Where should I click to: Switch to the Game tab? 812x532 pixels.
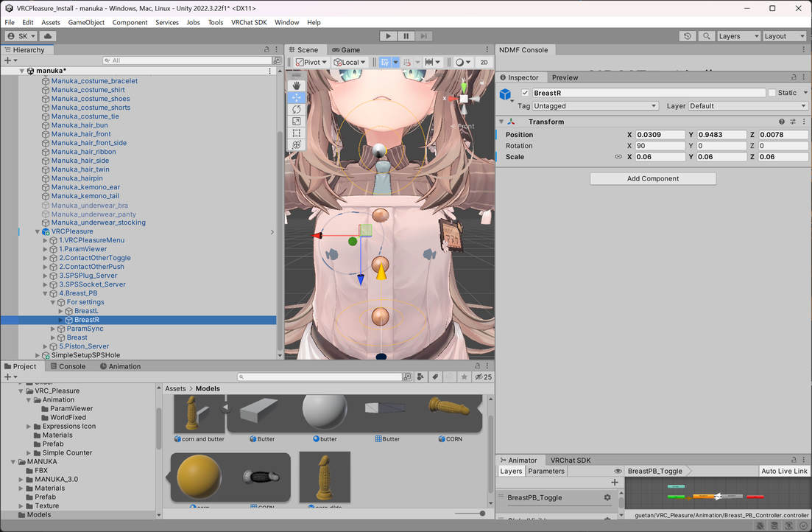click(346, 50)
